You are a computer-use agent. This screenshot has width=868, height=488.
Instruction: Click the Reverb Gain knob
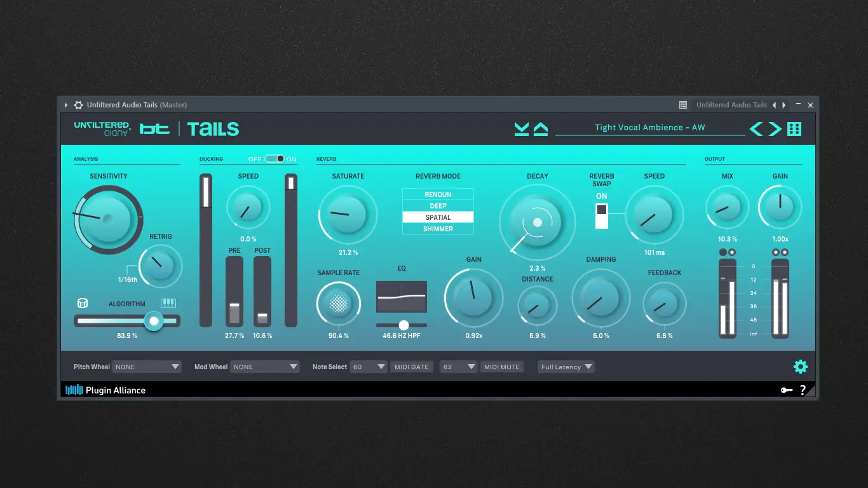(x=473, y=297)
